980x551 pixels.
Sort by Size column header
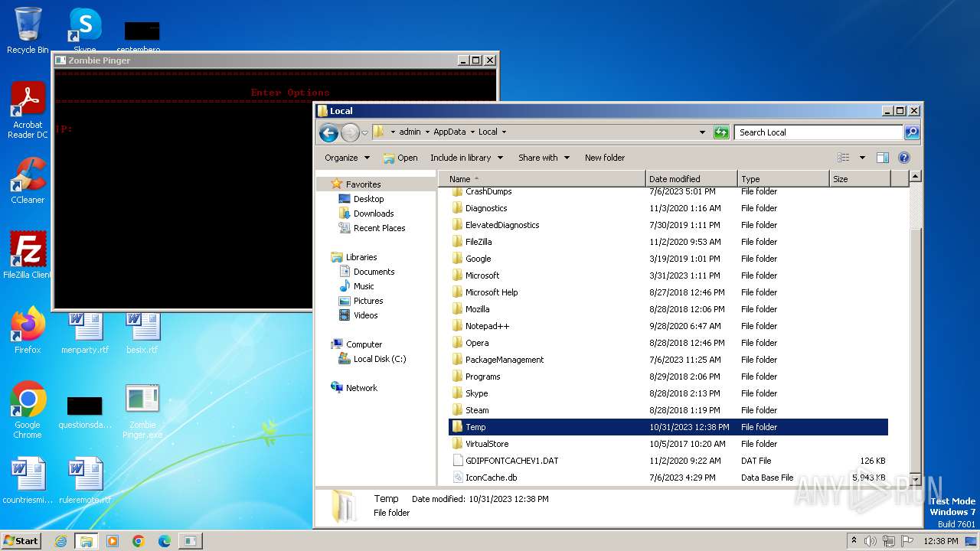click(860, 178)
